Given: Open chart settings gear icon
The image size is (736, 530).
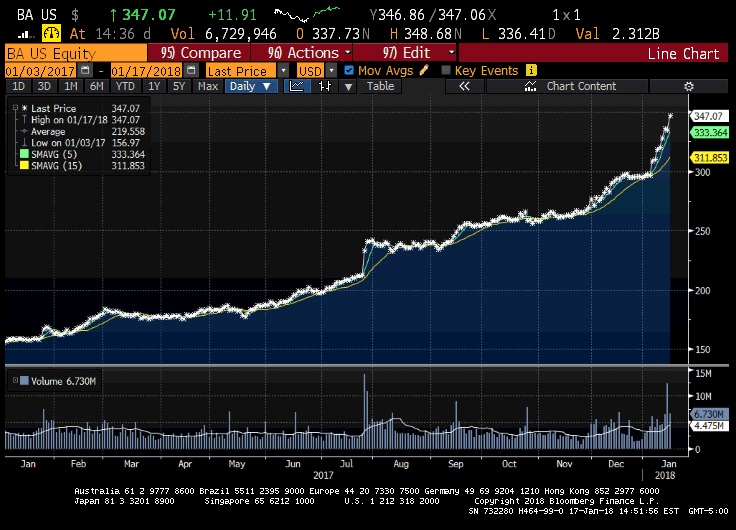Looking at the screenshot, I should 689,86.
